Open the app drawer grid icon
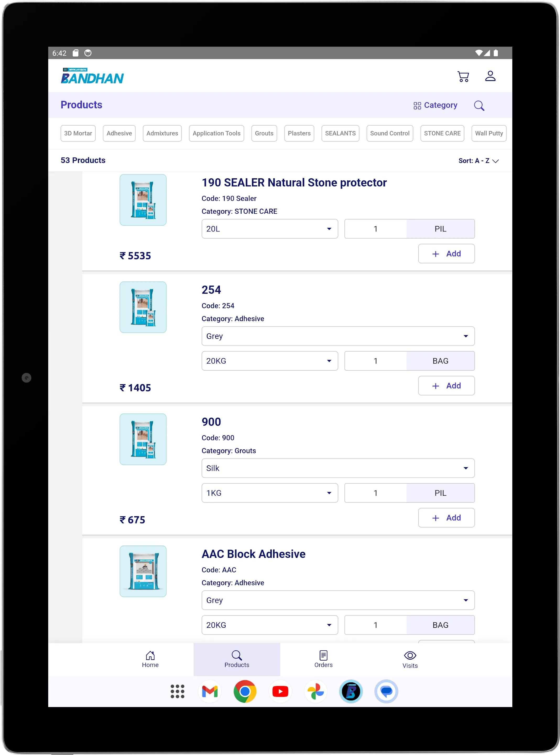 pos(177,691)
